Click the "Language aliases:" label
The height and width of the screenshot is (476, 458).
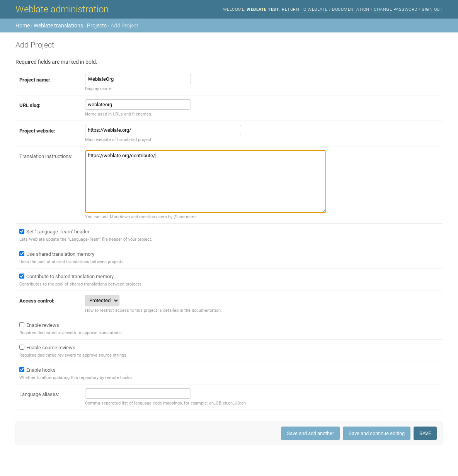39,394
